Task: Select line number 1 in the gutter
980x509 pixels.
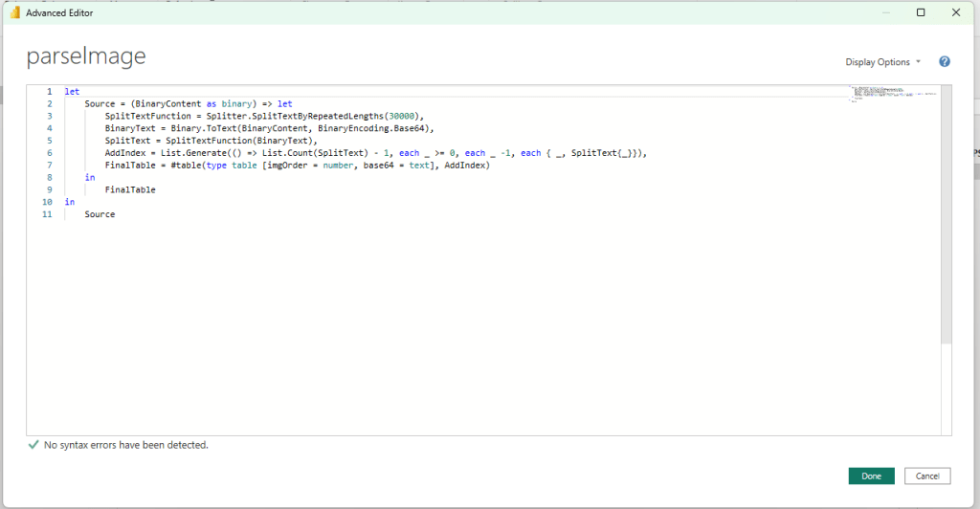Action: click(49, 92)
